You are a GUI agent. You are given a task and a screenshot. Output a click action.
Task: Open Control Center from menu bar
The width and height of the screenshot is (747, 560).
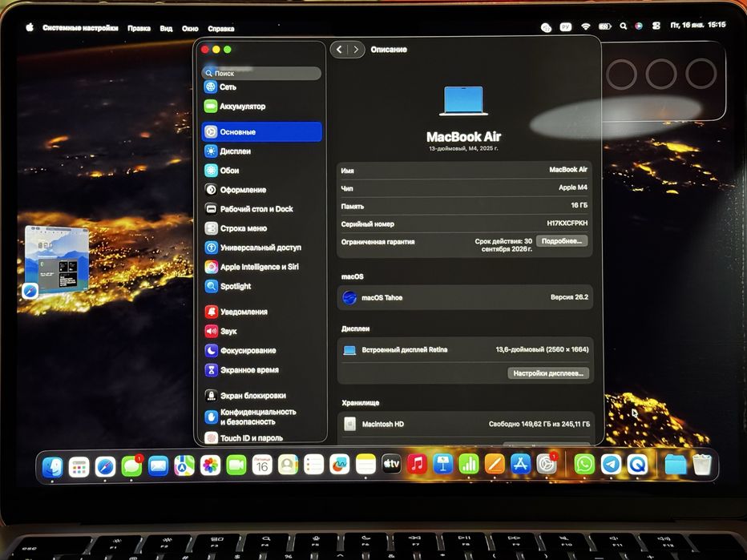click(x=656, y=26)
